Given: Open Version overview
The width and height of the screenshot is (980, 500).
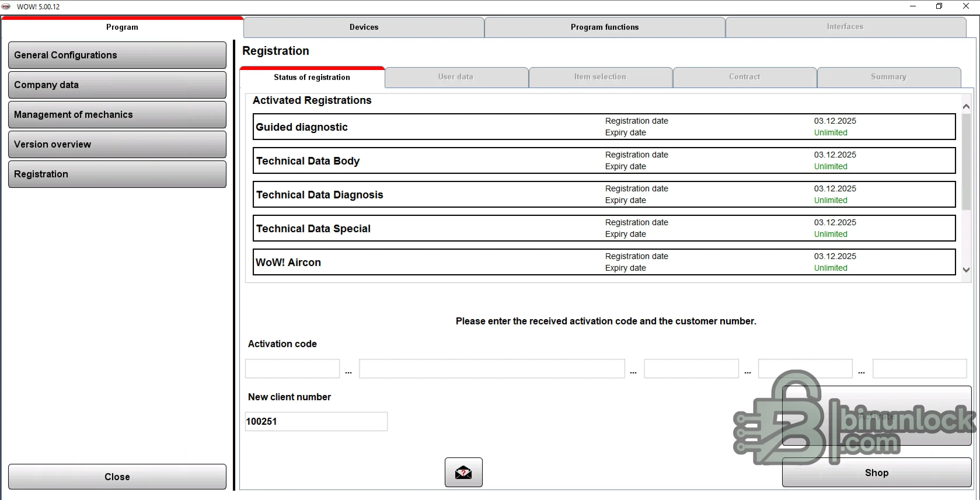Looking at the screenshot, I should coord(117,144).
